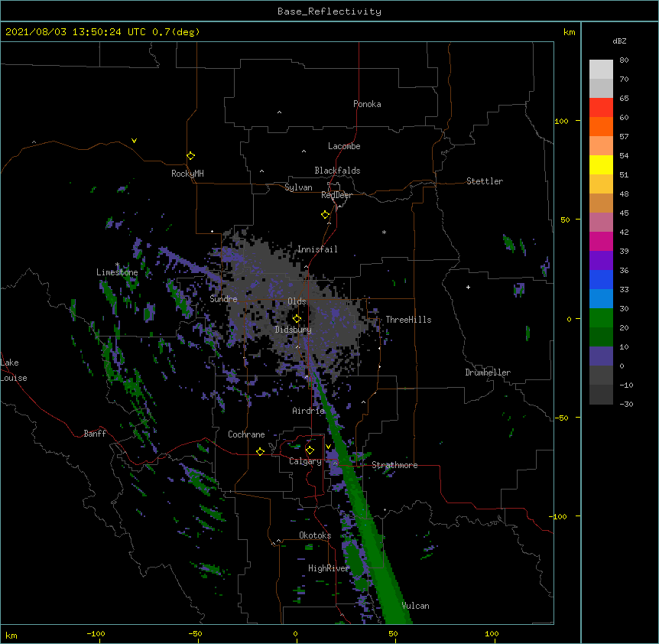Screen dimensions: 659x644
Task: Click the -50 tick label on vertical axis
Action: 561,418
